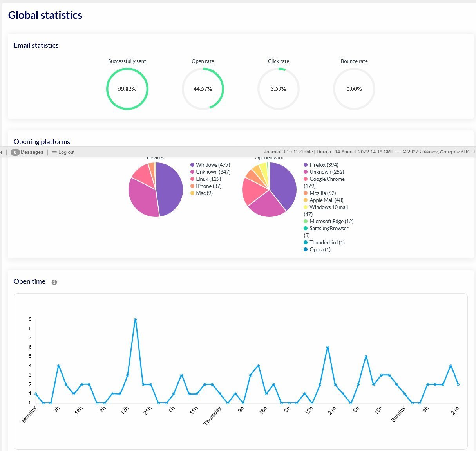
Task: Open Messages in the status bar
Action: click(32, 152)
